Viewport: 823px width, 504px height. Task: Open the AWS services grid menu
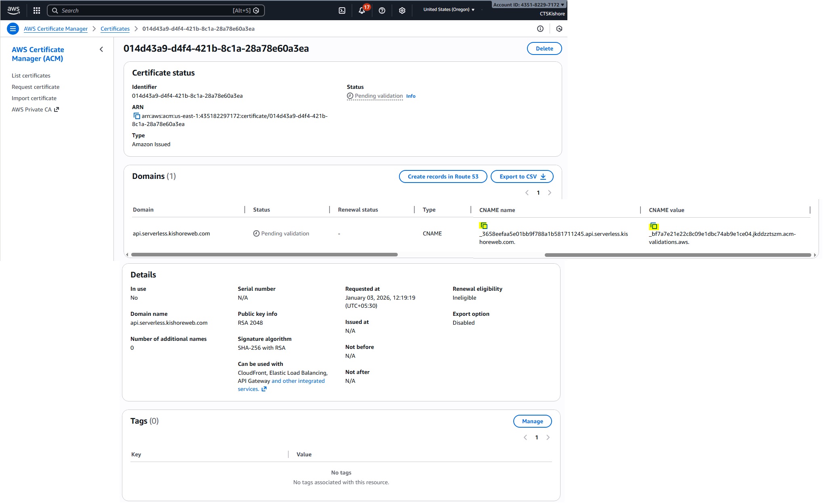point(36,10)
